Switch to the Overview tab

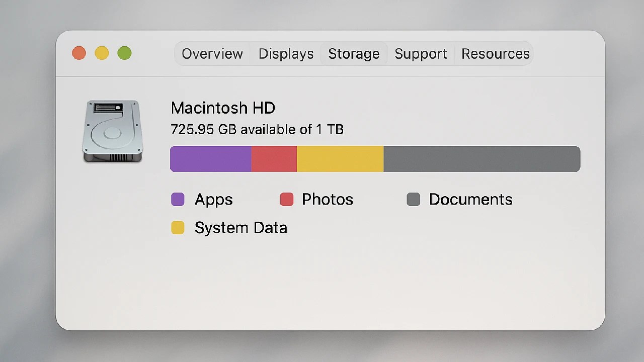(212, 54)
